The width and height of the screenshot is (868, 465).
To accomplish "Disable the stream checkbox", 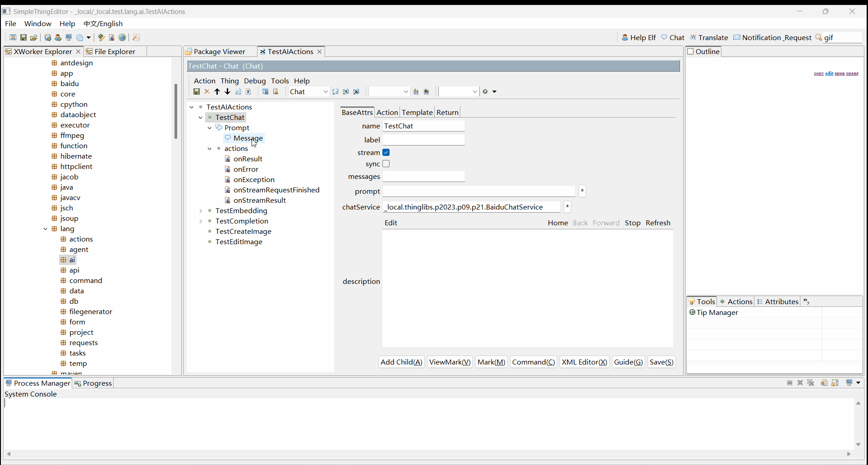I will pos(386,152).
